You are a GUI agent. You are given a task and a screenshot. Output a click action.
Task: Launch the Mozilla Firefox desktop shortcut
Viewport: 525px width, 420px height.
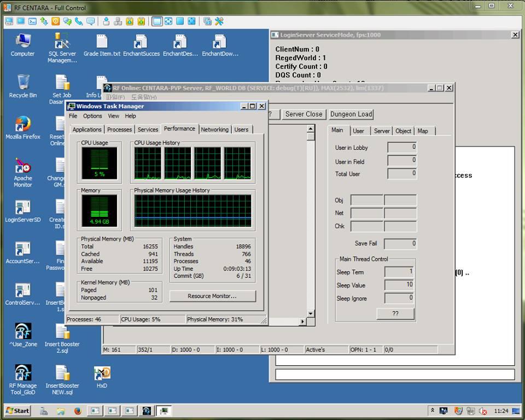pos(23,128)
